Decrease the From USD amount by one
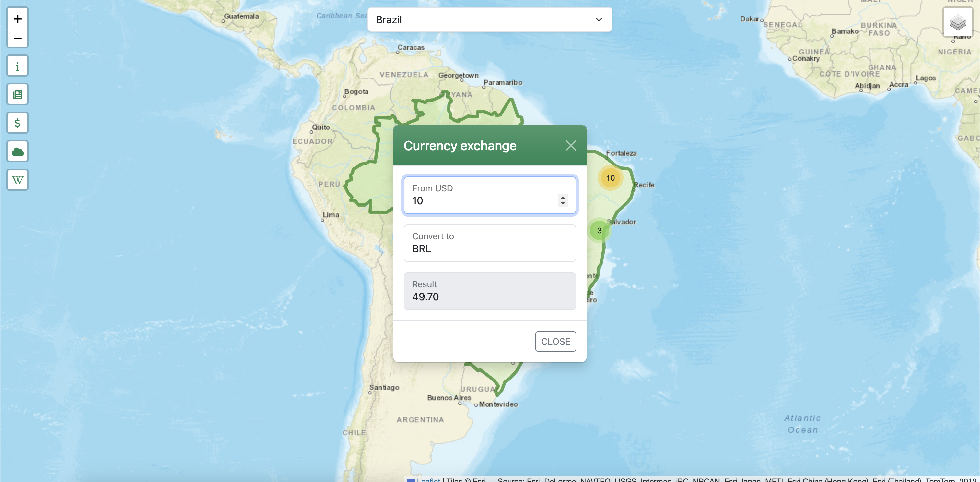980x482 pixels. [563, 204]
